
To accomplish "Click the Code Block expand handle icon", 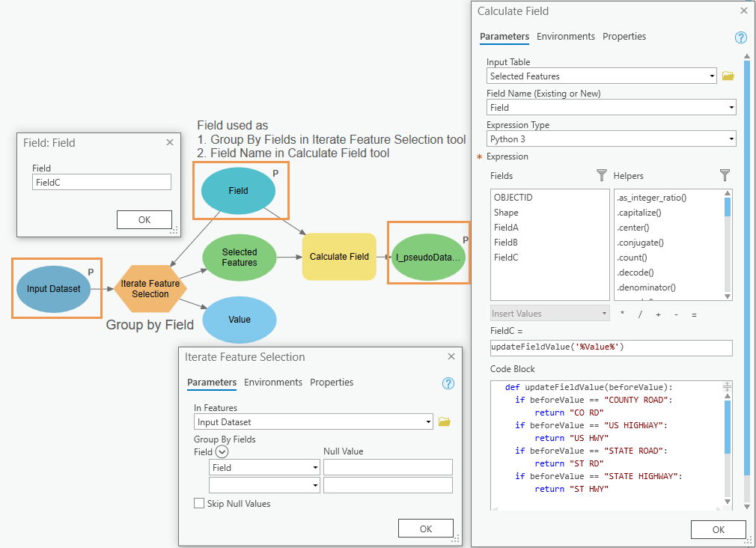I will click(727, 386).
